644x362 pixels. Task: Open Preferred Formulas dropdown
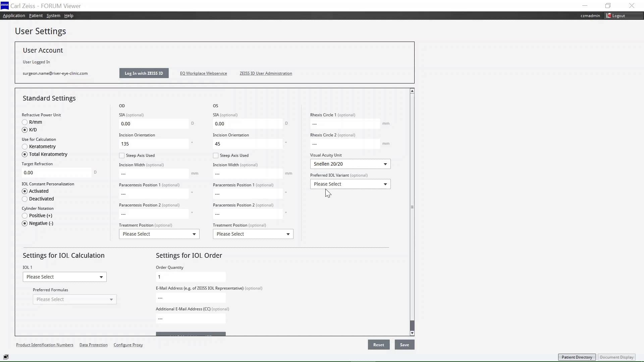tap(74, 299)
